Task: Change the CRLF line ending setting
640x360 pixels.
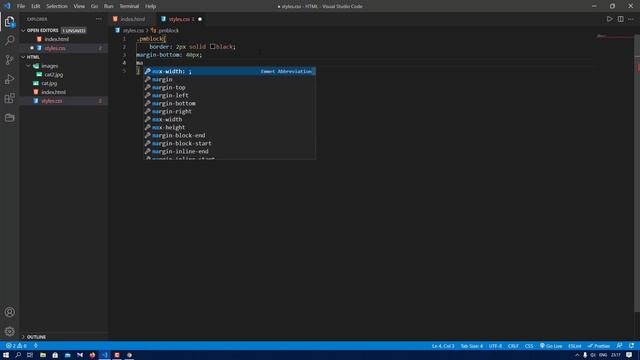Action: (513, 346)
